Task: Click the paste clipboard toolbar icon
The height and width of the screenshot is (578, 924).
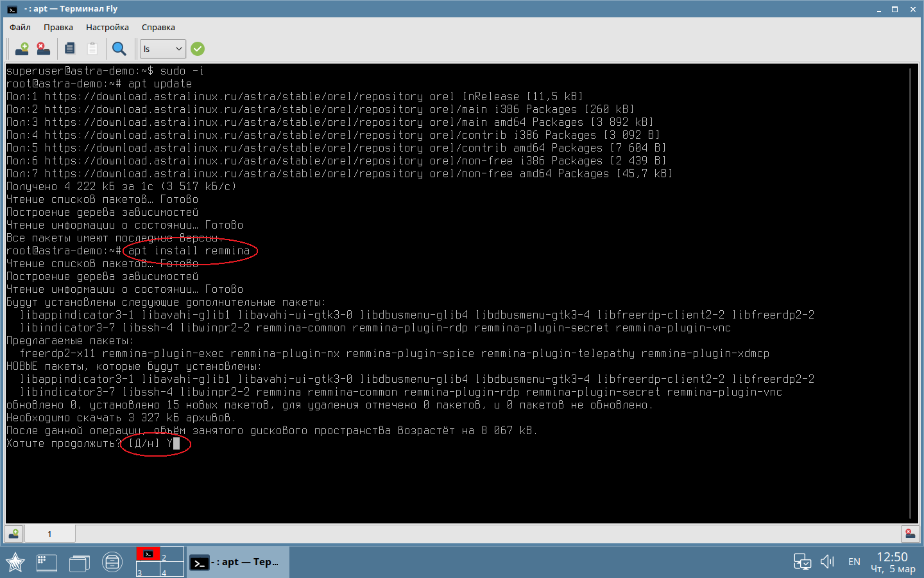Action: [x=92, y=49]
